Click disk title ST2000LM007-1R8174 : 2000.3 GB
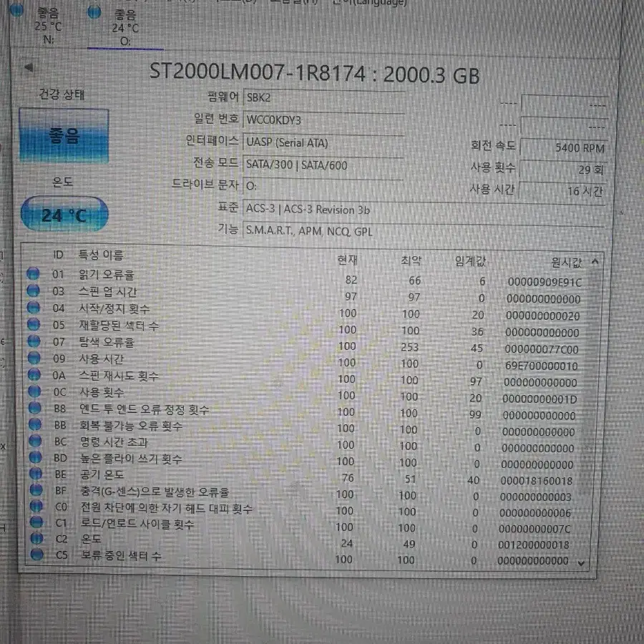The height and width of the screenshot is (644, 644). tap(315, 74)
